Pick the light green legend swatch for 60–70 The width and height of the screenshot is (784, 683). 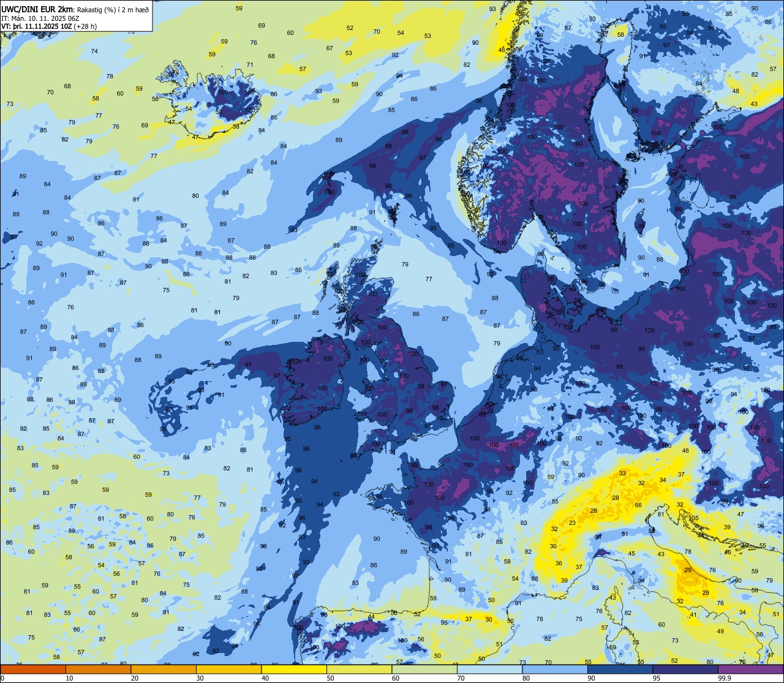click(x=424, y=670)
